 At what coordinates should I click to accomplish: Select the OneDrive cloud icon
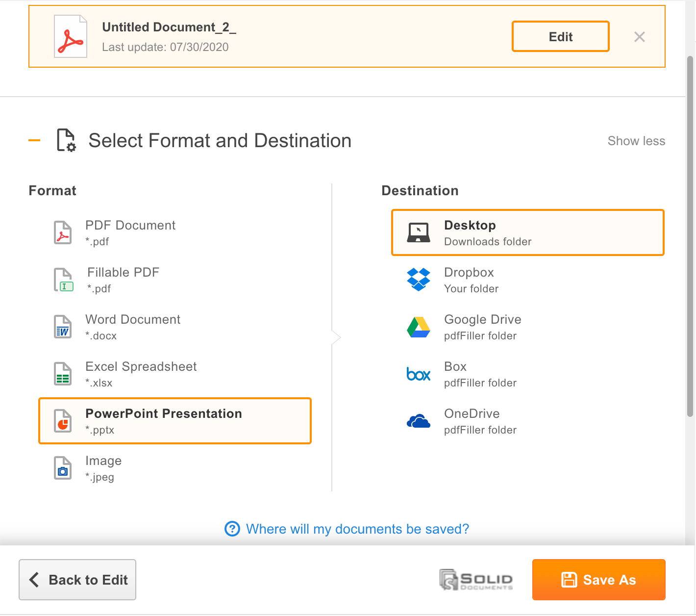pos(419,421)
